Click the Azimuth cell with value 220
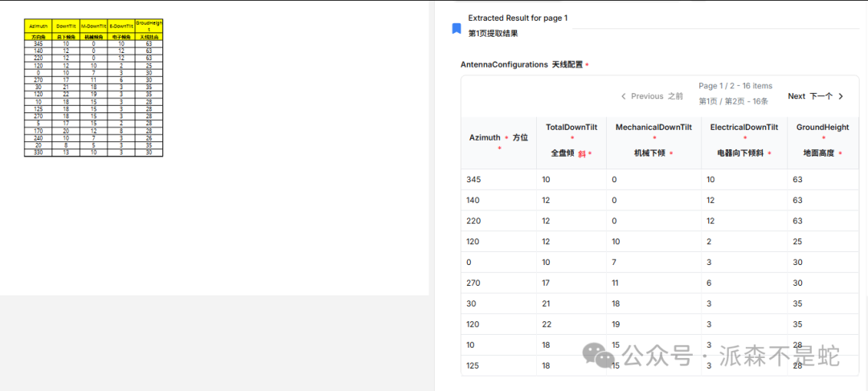This screenshot has width=868, height=391. [473, 221]
